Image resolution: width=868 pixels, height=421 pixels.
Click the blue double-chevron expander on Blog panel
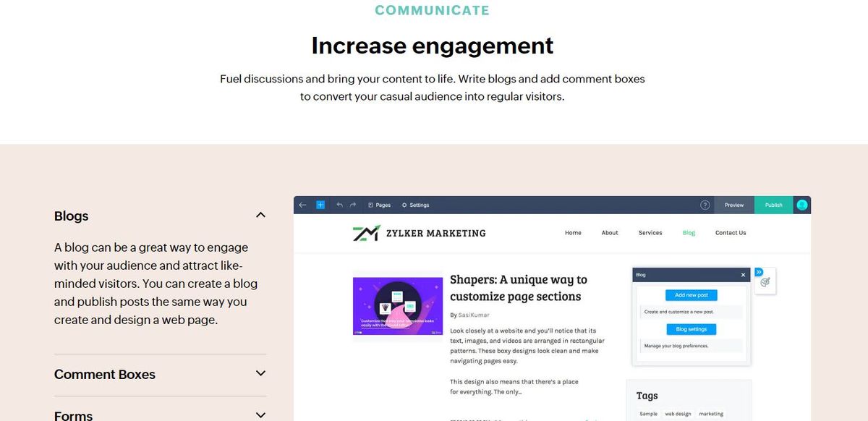tap(759, 272)
